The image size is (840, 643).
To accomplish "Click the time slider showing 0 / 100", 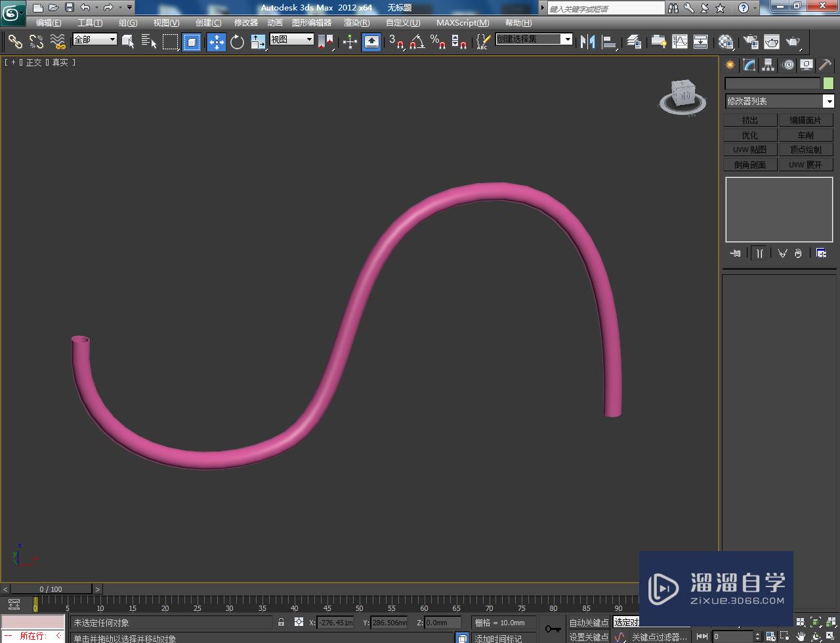I will (51, 589).
